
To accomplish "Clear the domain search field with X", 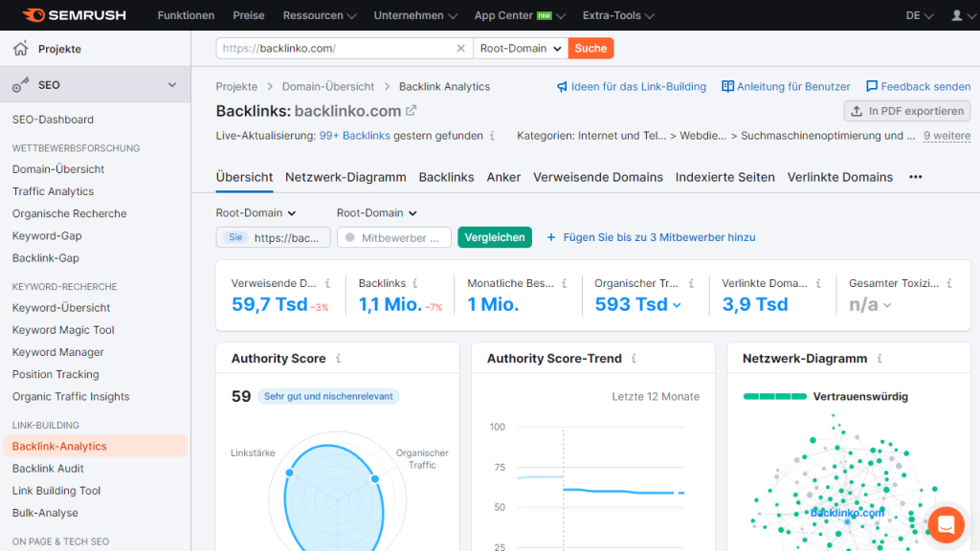I will coord(460,48).
